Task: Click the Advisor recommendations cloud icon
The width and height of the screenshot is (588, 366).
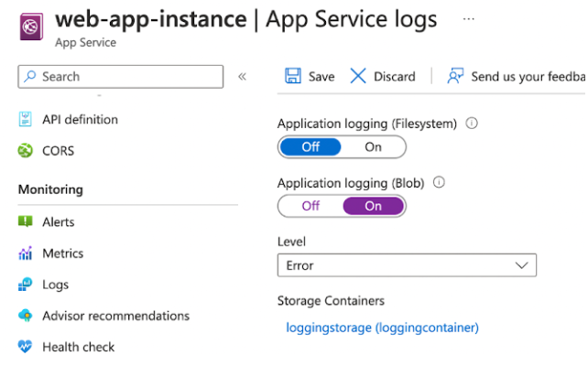Action: pyautogui.click(x=25, y=316)
